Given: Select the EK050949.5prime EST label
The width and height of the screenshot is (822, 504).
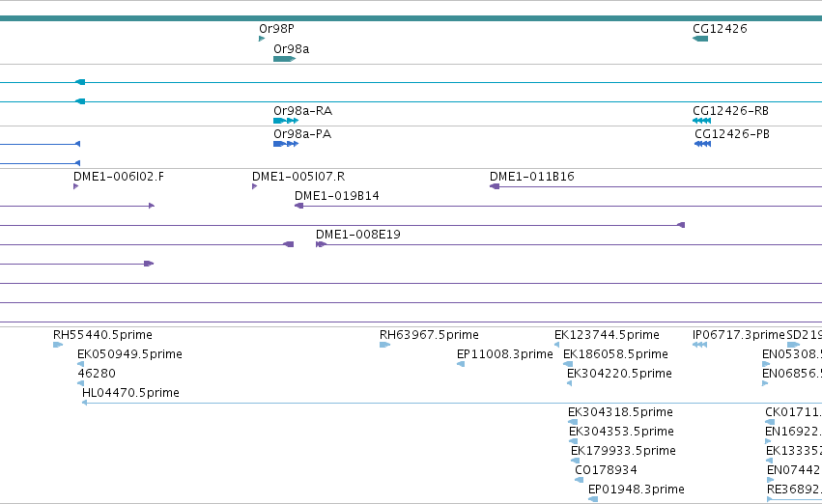Looking at the screenshot, I should (129, 354).
